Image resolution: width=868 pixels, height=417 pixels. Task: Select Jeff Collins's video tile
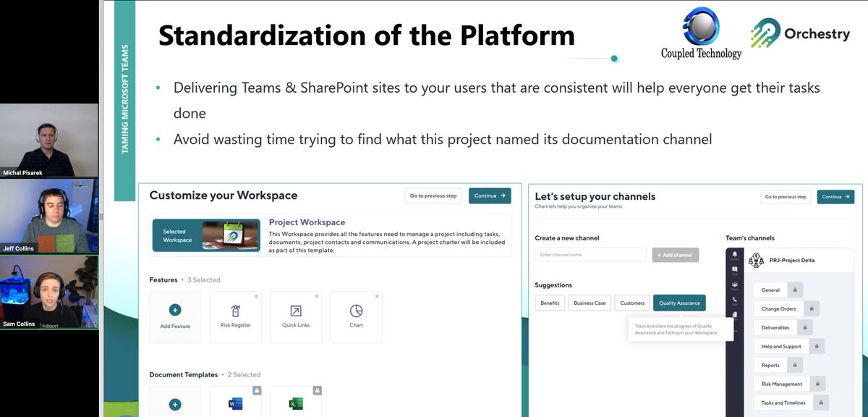pyautogui.click(x=49, y=215)
